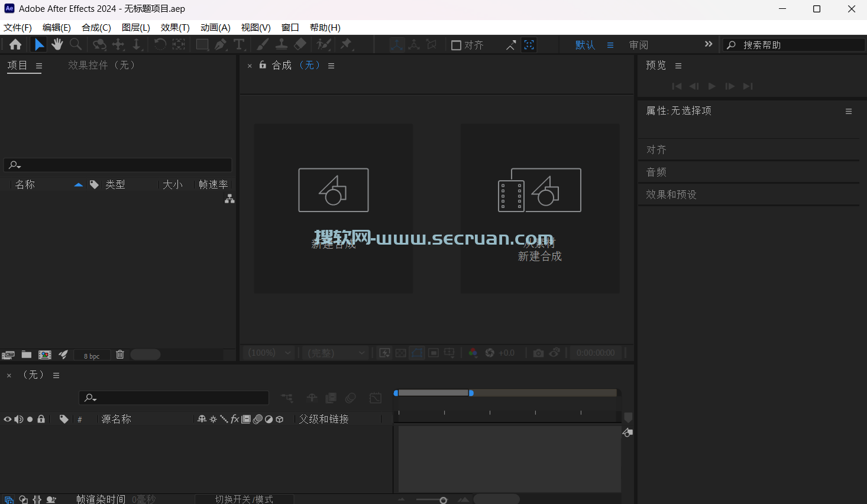Click the project panel search field
Screen dimensions: 867x504
(x=118, y=165)
